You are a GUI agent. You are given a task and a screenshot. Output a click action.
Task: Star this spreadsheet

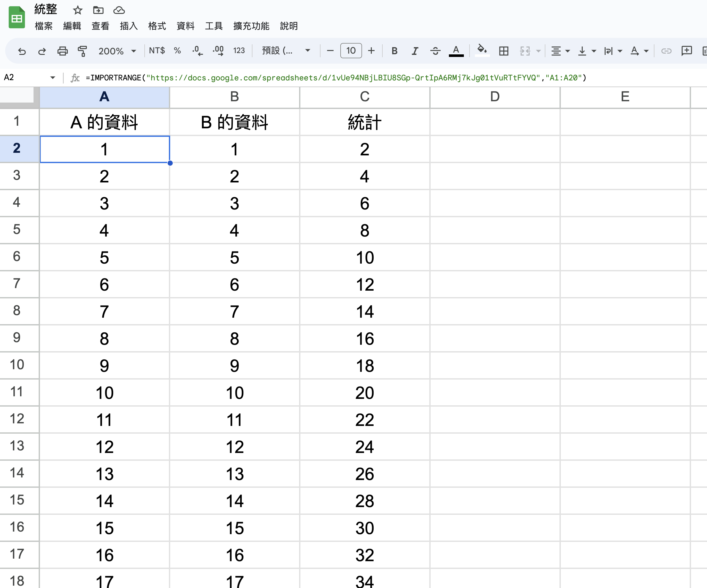pyautogui.click(x=78, y=10)
